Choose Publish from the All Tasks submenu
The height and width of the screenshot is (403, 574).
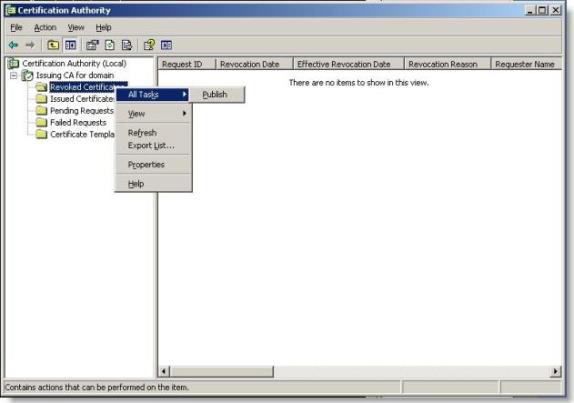(217, 94)
